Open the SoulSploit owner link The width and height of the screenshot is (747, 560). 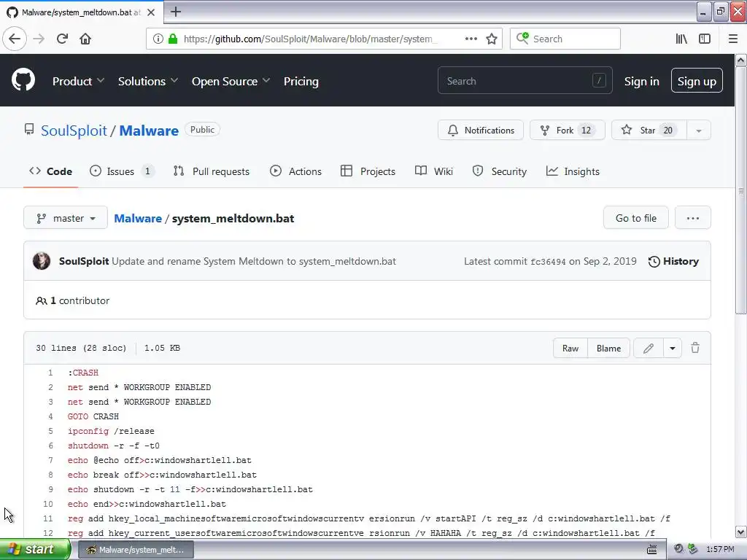pos(74,131)
